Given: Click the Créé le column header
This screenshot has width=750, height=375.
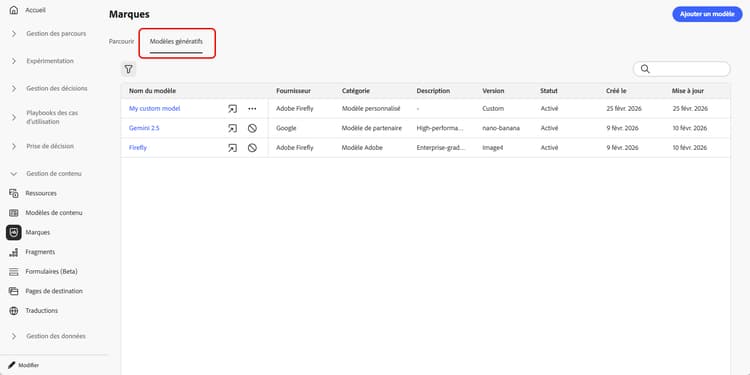Looking at the screenshot, I should (616, 91).
